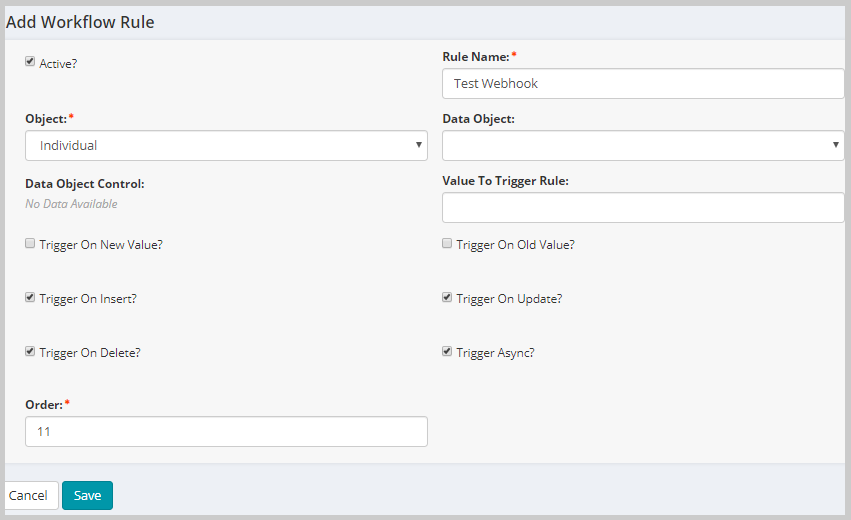Click the arrow on the Data Object select box
Screen dimensions: 851x520
coord(835,145)
